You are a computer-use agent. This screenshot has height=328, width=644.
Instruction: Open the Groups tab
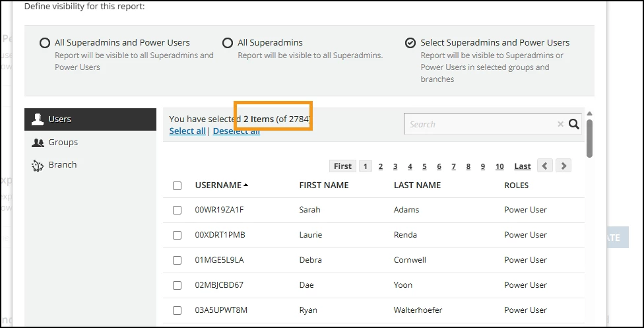point(63,142)
